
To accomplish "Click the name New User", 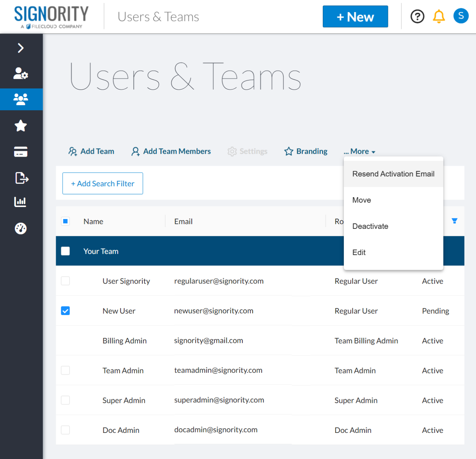I will (119, 311).
